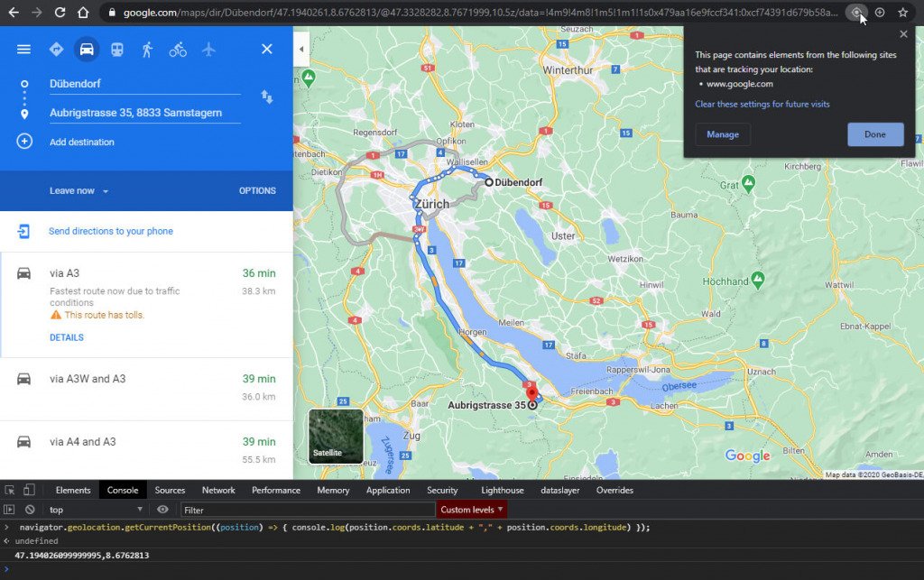
Task: Open the Leave now dropdown
Action: (79, 191)
